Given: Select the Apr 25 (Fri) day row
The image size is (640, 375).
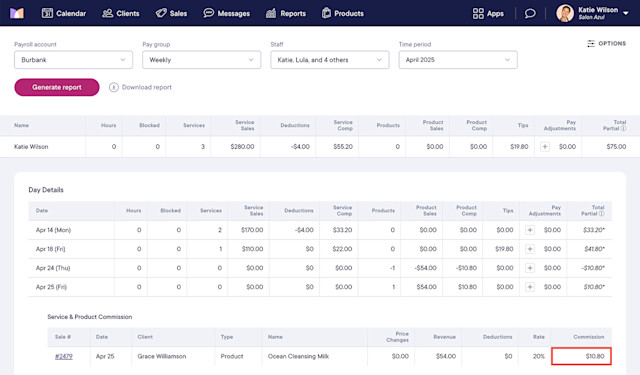Looking at the screenshot, I should coord(320,287).
